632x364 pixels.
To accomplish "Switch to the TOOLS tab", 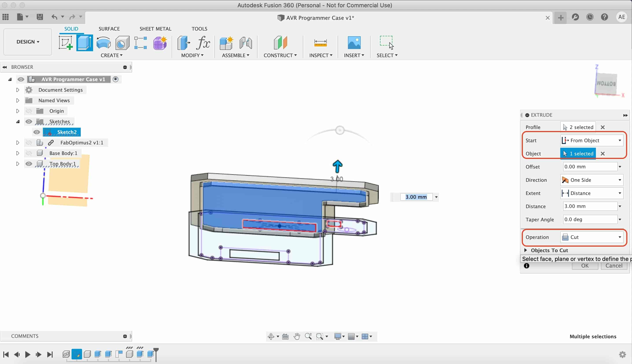I will point(199,29).
